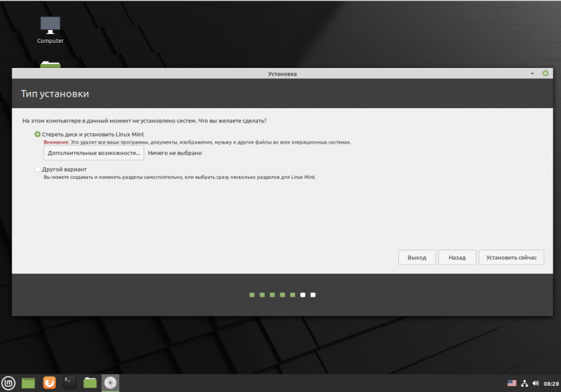Minimize the Установка installer window
The height and width of the screenshot is (392, 561).
tap(532, 73)
